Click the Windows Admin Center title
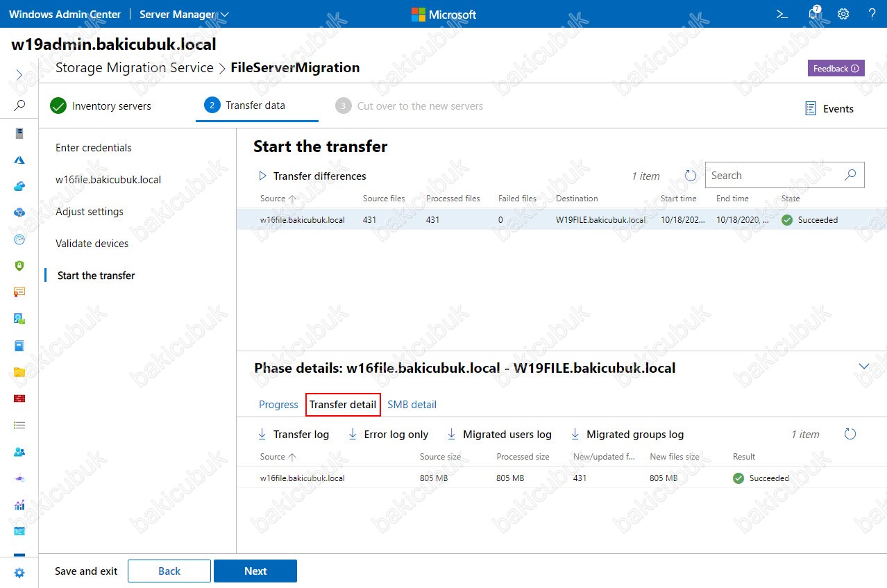Image resolution: width=887 pixels, height=588 pixels. [65, 14]
